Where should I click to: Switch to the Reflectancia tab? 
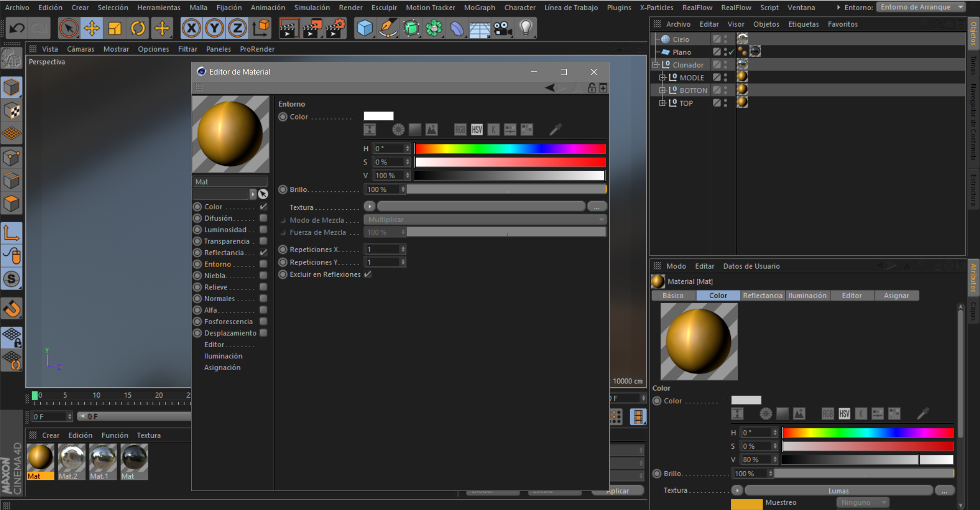762,296
